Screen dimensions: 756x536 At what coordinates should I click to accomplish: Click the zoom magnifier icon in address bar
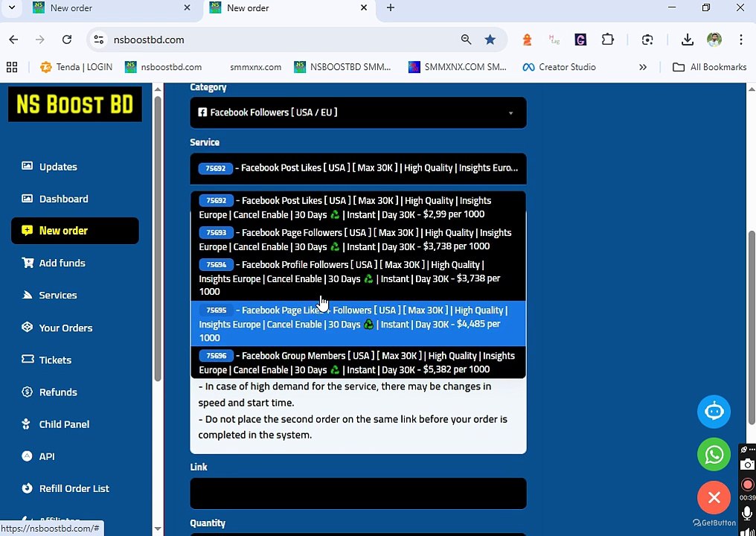point(466,39)
